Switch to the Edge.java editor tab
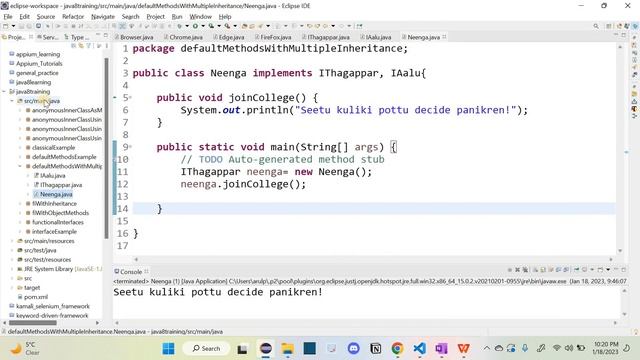This screenshot has width=640, height=360. pos(231,37)
